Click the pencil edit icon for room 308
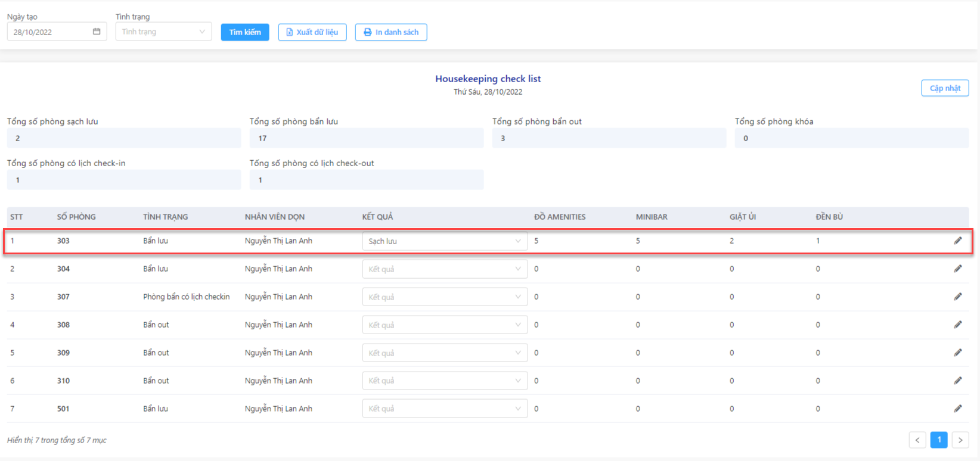Image resolution: width=980 pixels, height=461 pixels. click(x=958, y=325)
